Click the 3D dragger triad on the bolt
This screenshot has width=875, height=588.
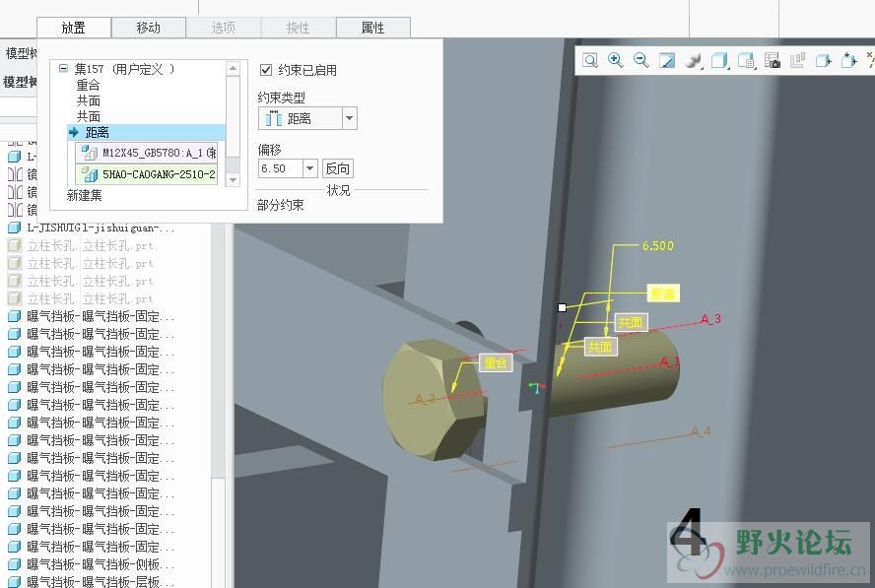click(536, 387)
